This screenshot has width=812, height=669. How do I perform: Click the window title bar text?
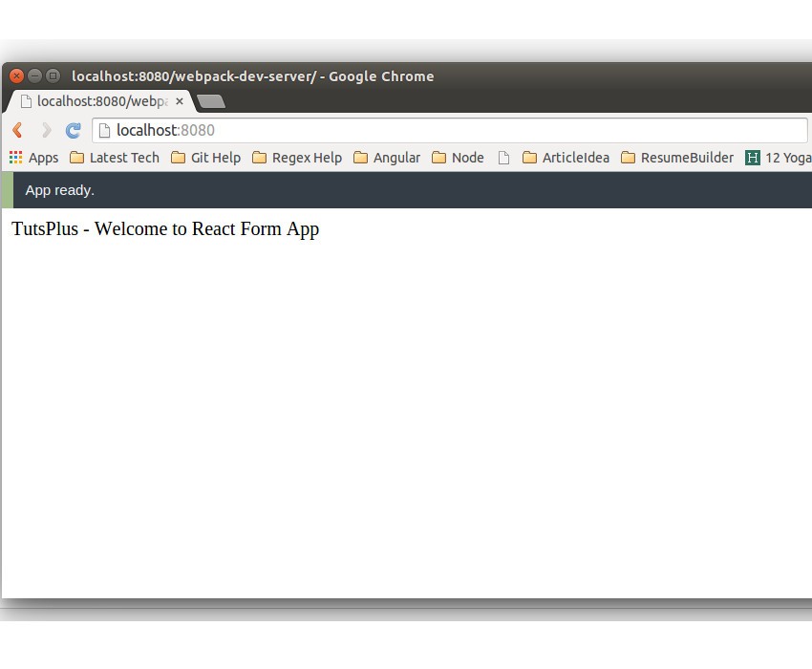click(253, 76)
